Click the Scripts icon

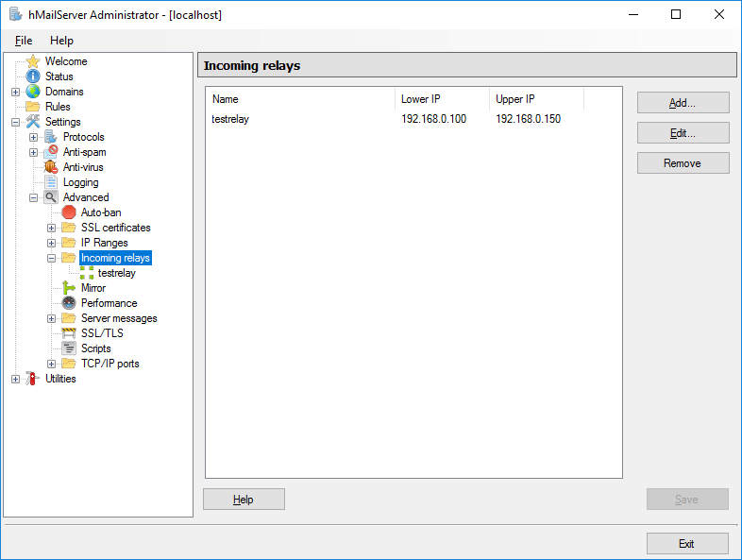69,348
